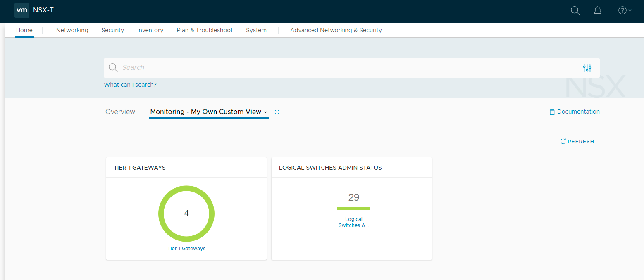
Task: Click the number 4 inside donut
Action: pyautogui.click(x=186, y=214)
